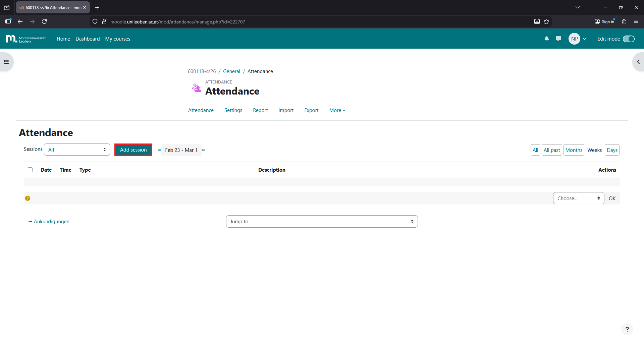Viewport: 644px width, 346px height.
Task: Check the select-all sessions checkbox
Action: [30, 170]
